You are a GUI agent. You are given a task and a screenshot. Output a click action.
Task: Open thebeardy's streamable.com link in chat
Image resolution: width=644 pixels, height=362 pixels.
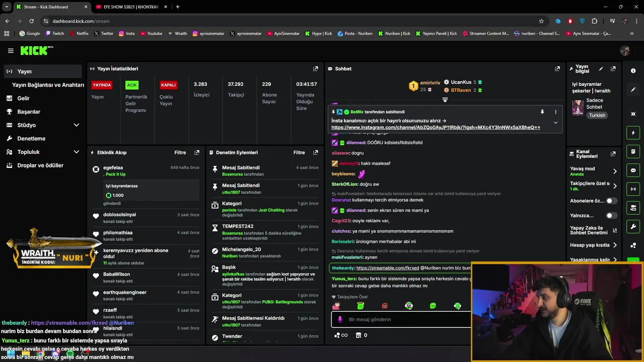click(x=387, y=268)
